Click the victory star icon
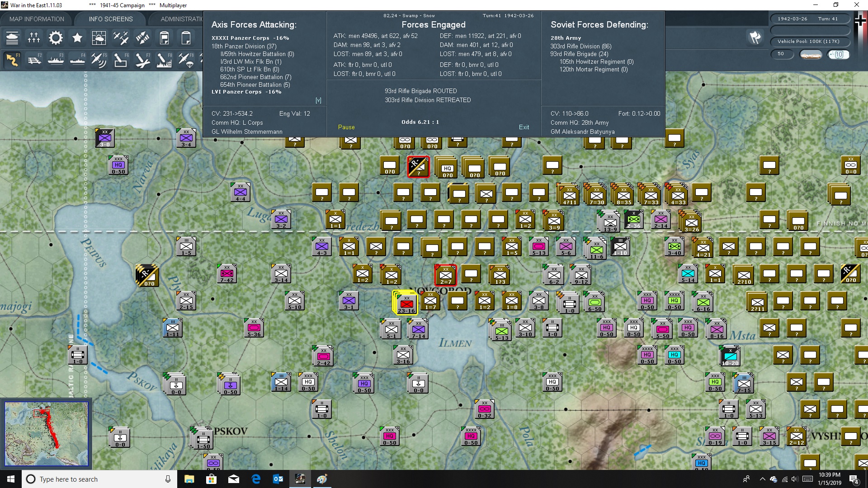 pyautogui.click(x=77, y=38)
